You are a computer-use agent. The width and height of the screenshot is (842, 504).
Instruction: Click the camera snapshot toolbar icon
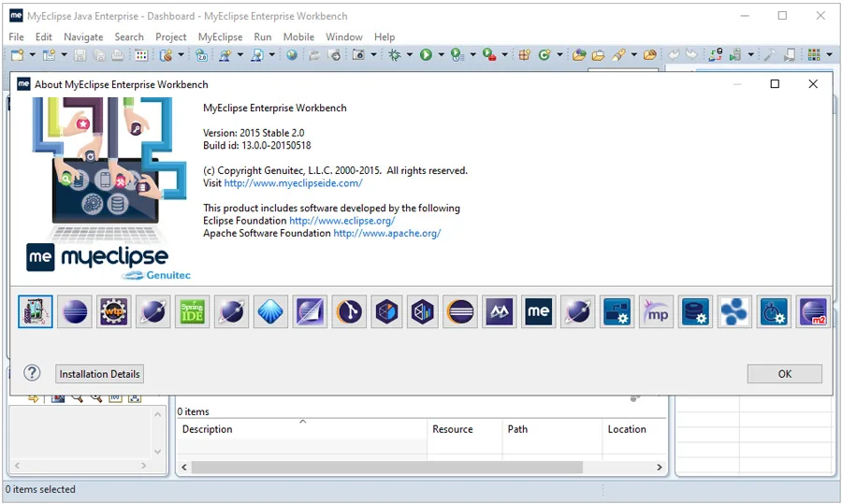tap(358, 55)
